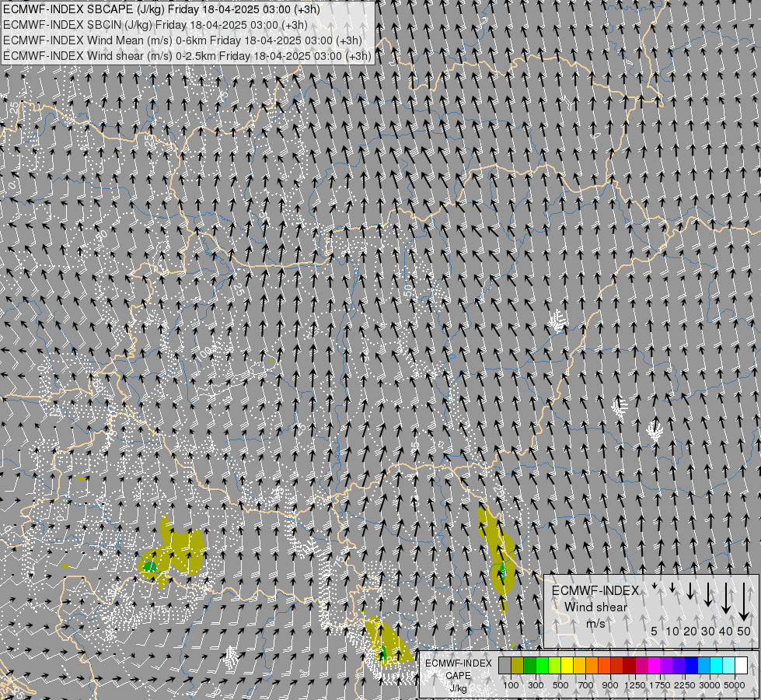Click the 'ECMWF-INDEX CAPE J/kg' legend label
Viewport: 761px width, 700px height.
(458, 676)
